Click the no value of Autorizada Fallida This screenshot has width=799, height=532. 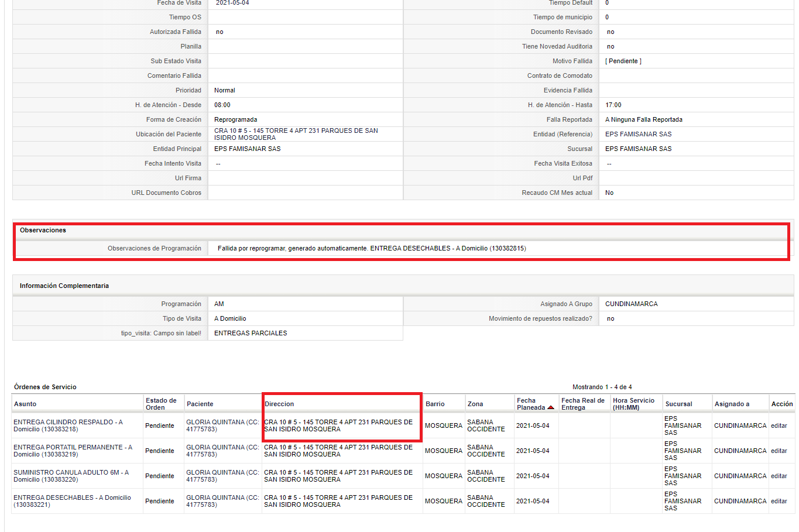point(220,32)
